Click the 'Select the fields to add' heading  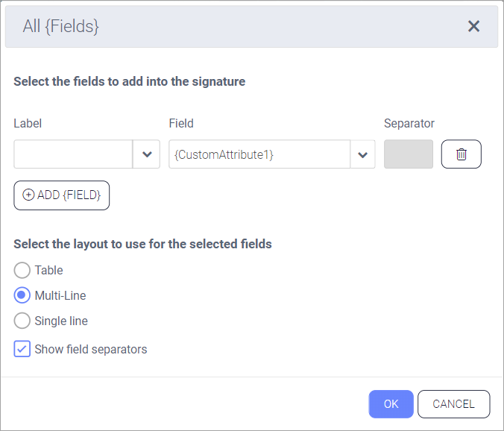pyautogui.click(x=129, y=81)
